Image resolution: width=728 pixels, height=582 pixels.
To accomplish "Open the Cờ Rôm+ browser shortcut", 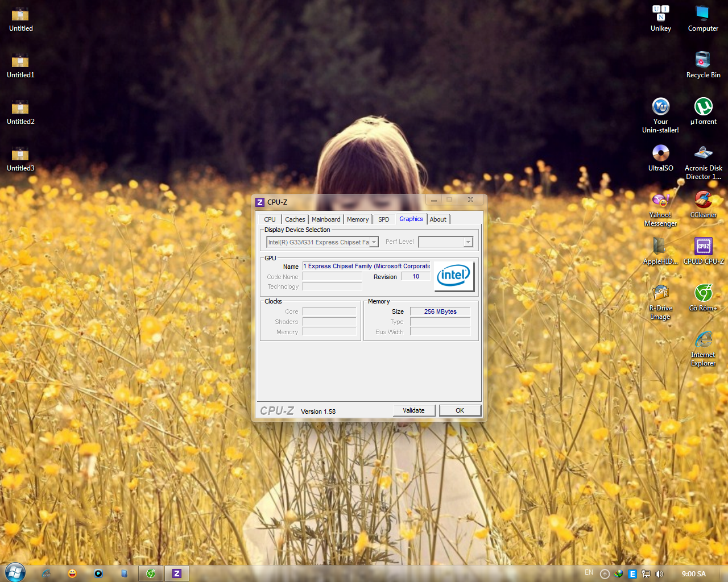I will point(704,298).
